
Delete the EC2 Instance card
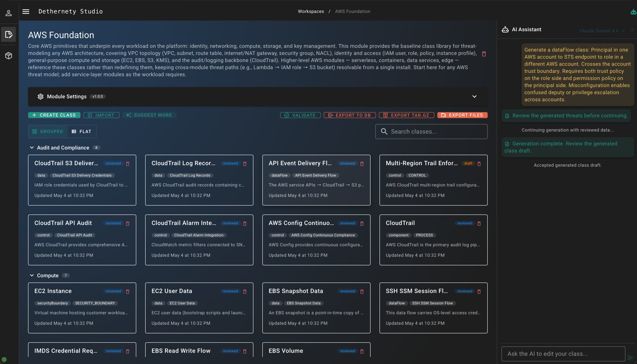pos(128,292)
